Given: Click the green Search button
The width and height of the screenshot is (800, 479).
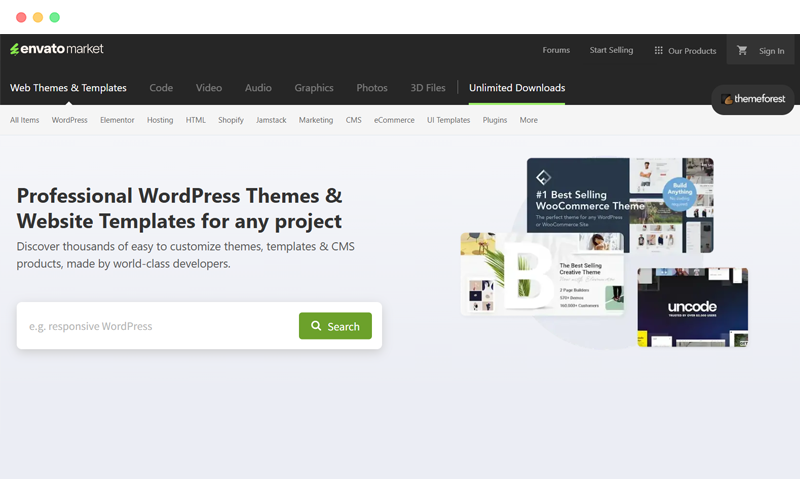Looking at the screenshot, I should [x=335, y=326].
